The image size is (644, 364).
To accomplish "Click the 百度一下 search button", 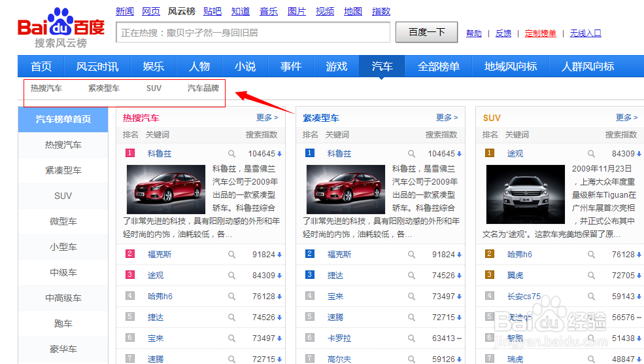I will pyautogui.click(x=427, y=32).
